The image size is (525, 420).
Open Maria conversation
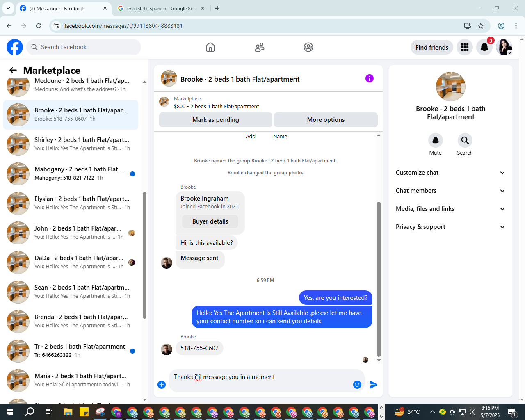71,380
